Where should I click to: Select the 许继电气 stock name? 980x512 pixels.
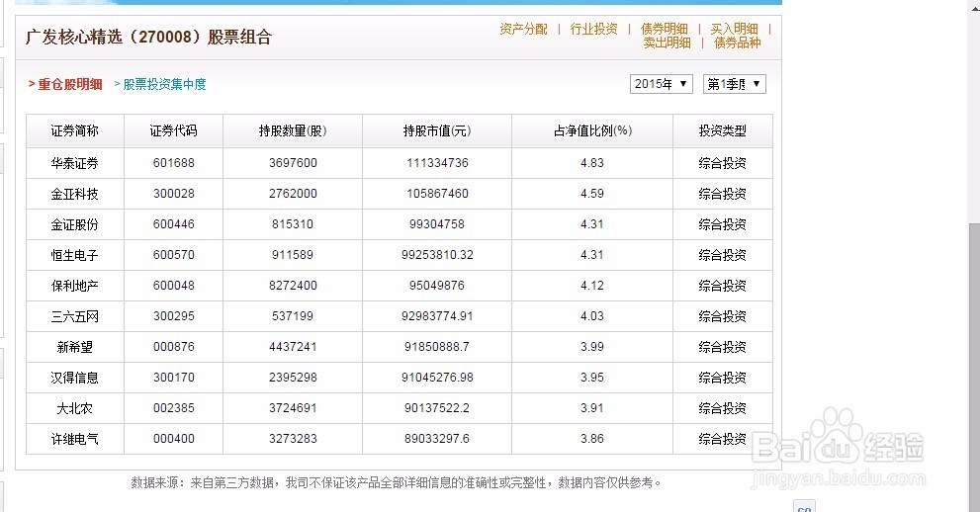(x=75, y=439)
